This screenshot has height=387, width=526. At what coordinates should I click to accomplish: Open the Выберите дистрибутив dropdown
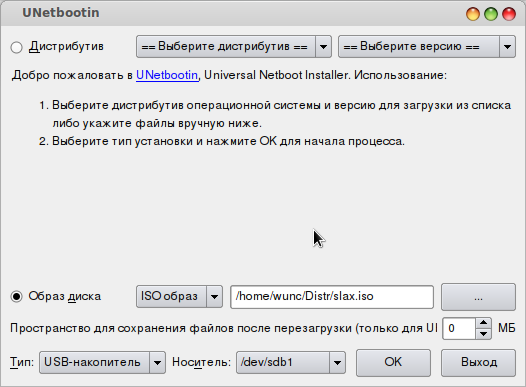click(x=234, y=47)
